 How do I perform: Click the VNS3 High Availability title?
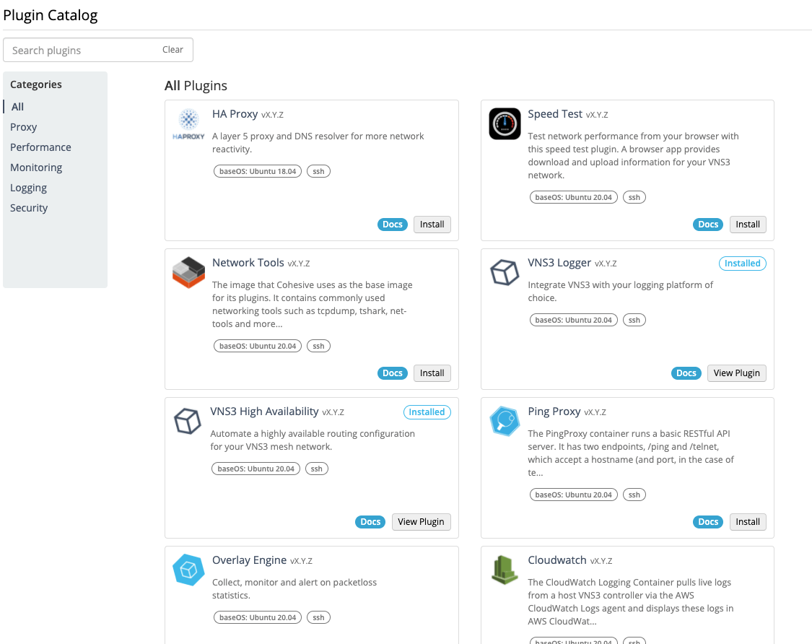click(x=264, y=412)
